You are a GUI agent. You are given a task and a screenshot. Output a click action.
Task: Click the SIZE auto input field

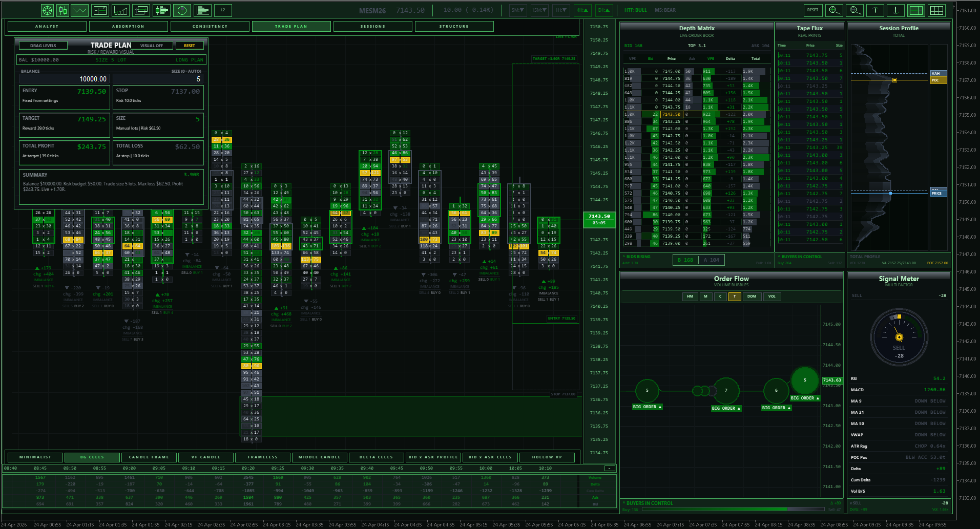(158, 79)
